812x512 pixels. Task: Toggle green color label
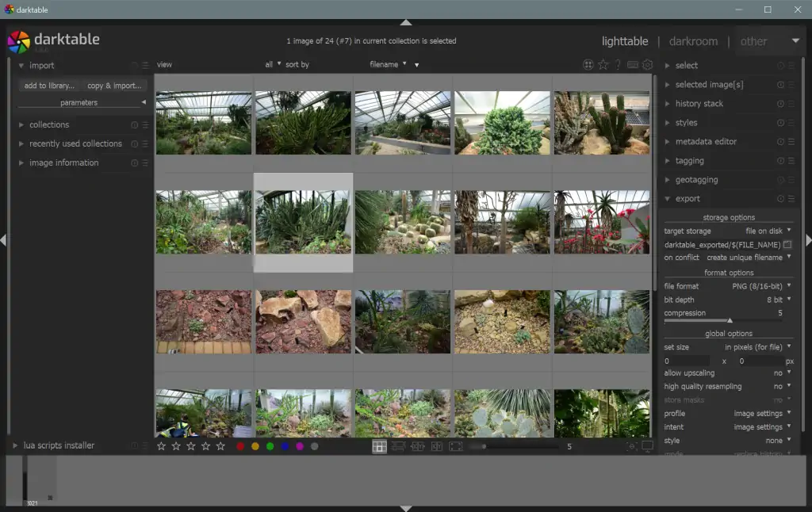click(270, 446)
